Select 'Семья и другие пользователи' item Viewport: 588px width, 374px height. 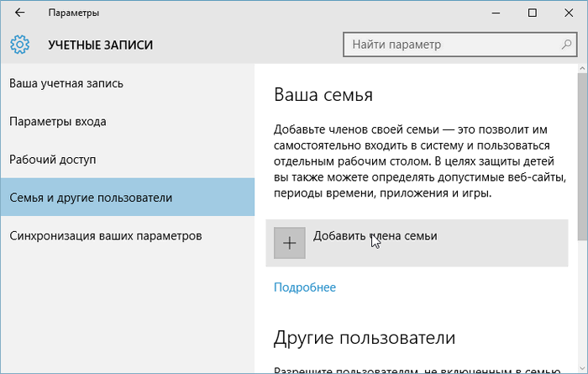(91, 198)
